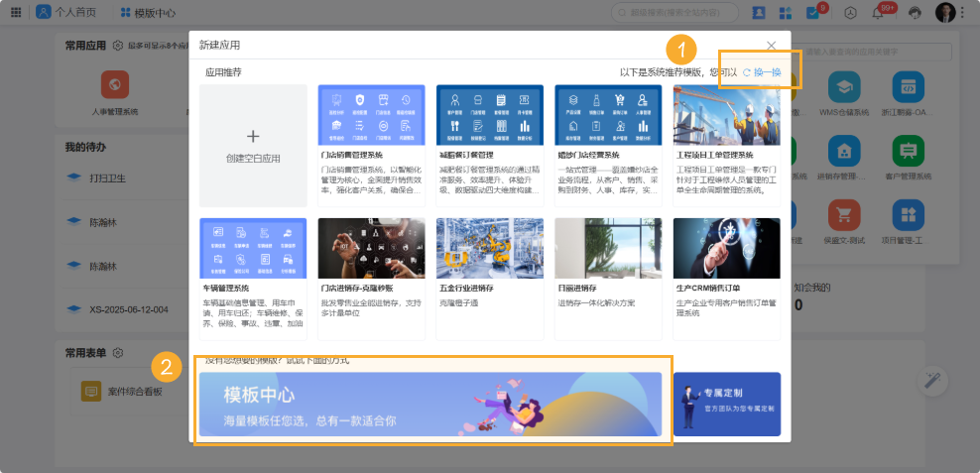Open the 打扫卫生 to-do item
This screenshot has width=980, height=473.
[107, 178]
